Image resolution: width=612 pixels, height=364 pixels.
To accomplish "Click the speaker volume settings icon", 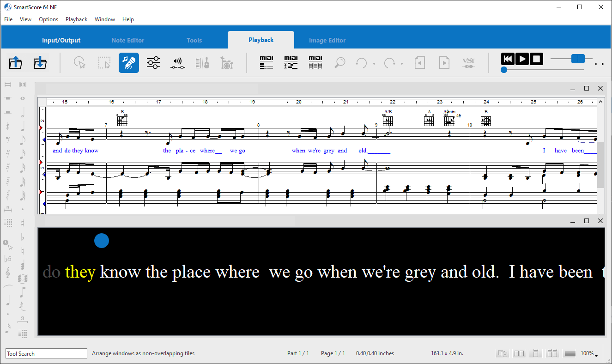I will click(178, 62).
